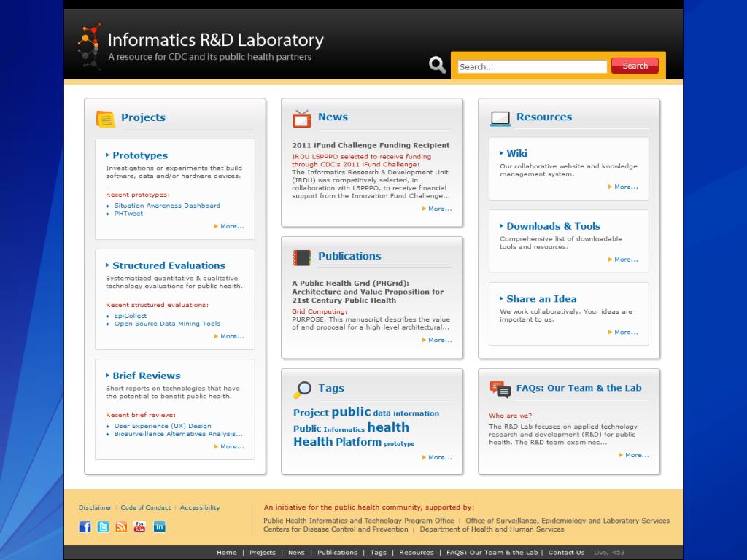
Task: Open Downloads & Tools heading link
Action: pos(553,226)
